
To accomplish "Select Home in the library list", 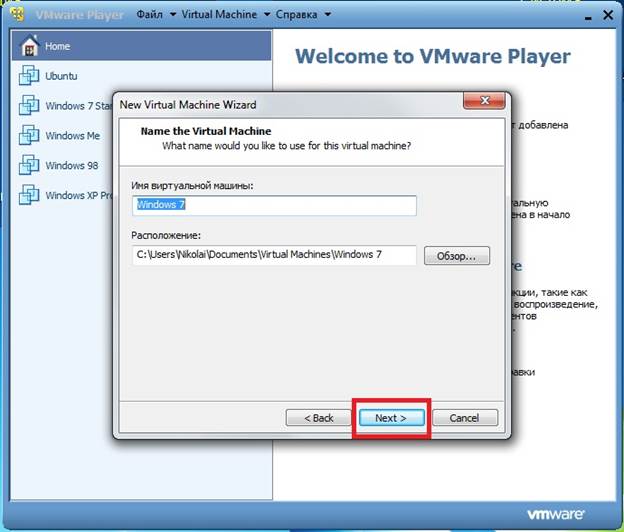I will [142, 46].
